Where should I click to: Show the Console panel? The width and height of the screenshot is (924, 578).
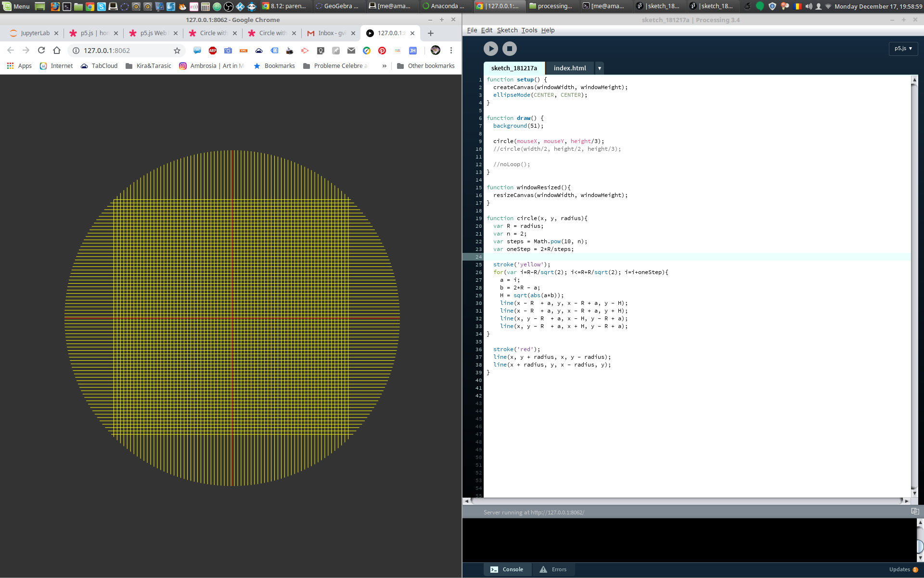point(507,569)
